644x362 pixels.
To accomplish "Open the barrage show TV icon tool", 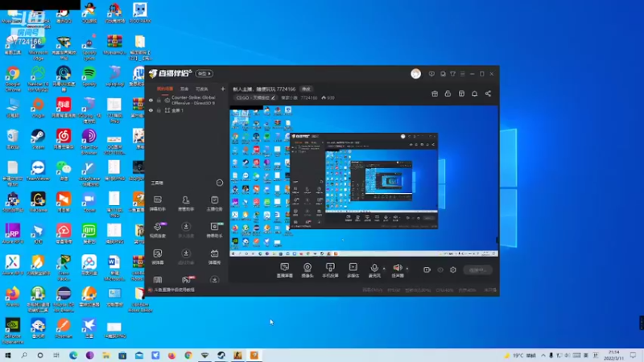I will pyautogui.click(x=214, y=257).
